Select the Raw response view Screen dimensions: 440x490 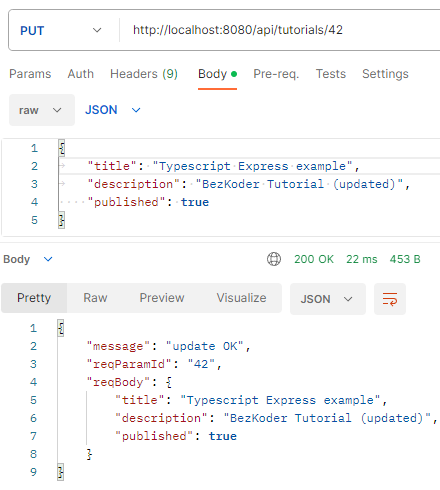click(95, 298)
